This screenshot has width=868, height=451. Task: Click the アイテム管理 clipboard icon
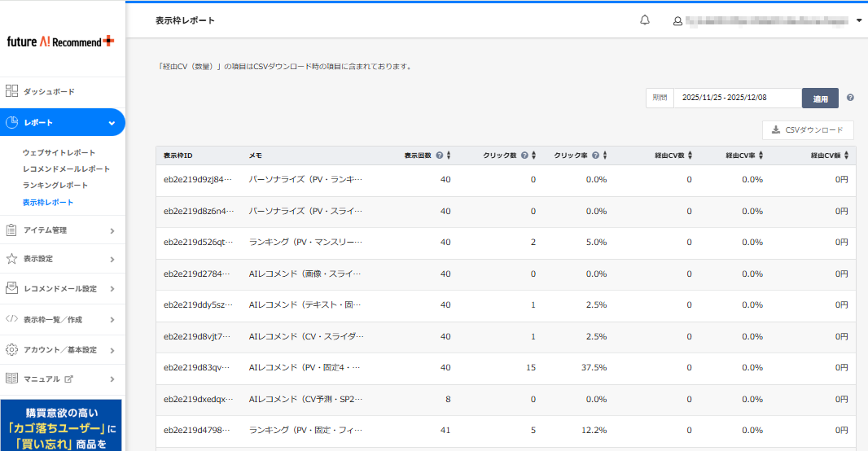tap(11, 230)
